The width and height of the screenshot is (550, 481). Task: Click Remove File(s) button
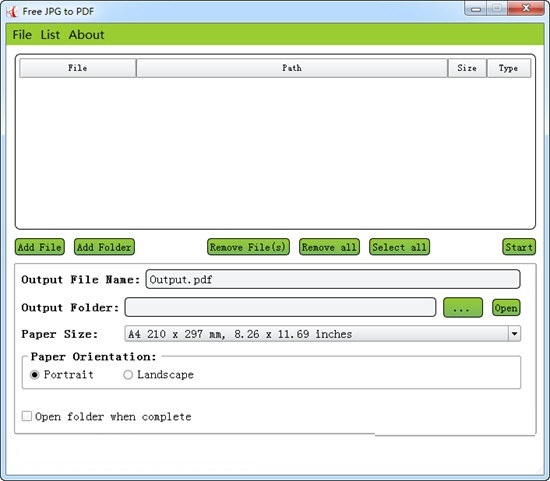(248, 247)
